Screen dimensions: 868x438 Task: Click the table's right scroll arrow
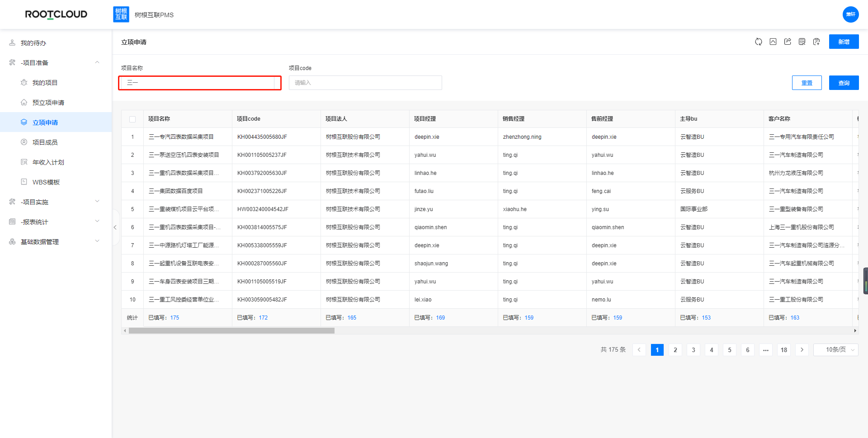click(x=855, y=331)
